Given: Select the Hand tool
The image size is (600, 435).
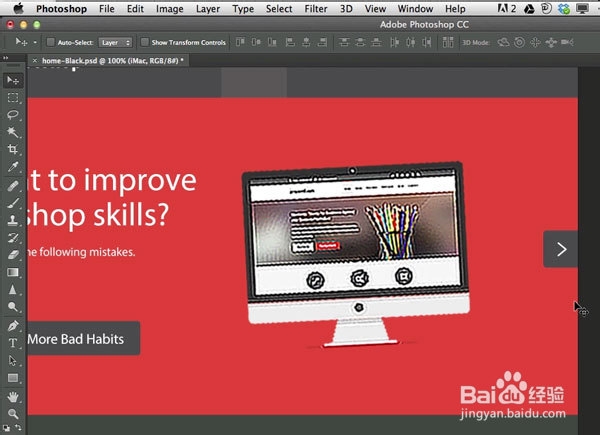Looking at the screenshot, I should (13, 397).
